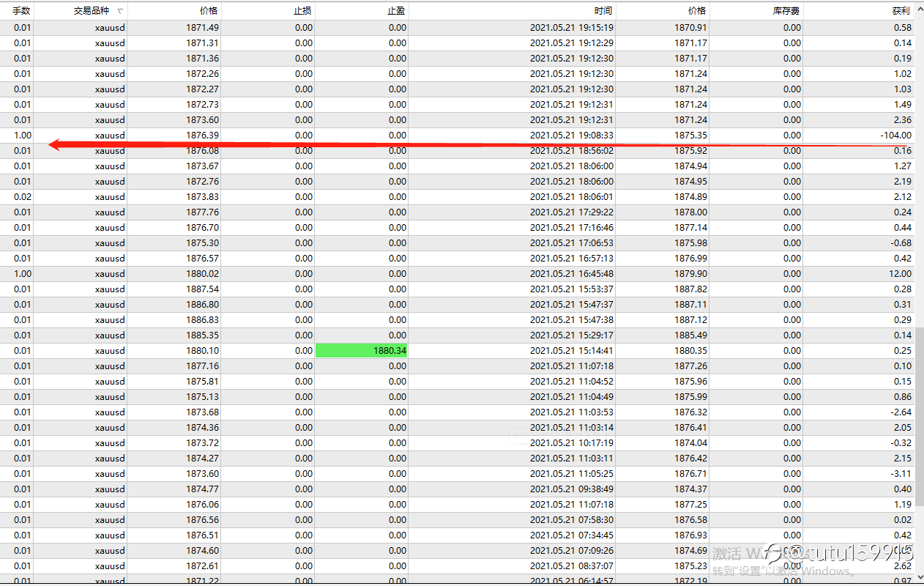
Task: Click the 手数 column header
Action: pyautogui.click(x=21, y=11)
